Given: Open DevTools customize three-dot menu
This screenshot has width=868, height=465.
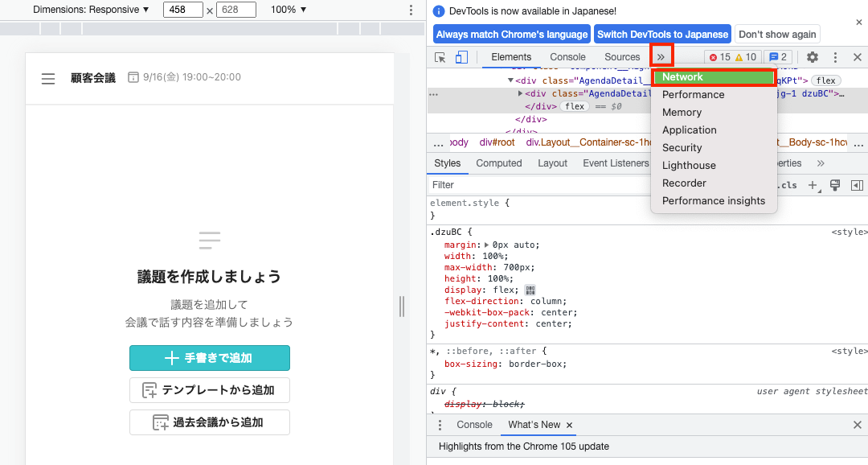Looking at the screenshot, I should 835,57.
